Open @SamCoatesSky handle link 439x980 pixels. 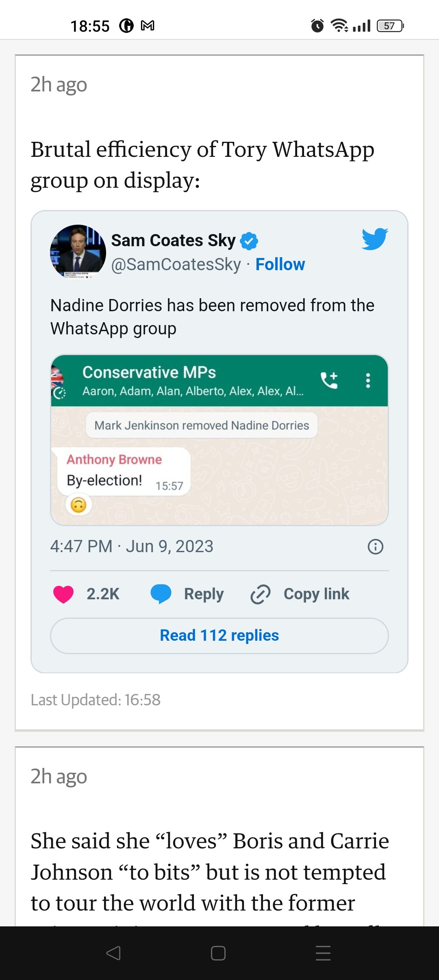[176, 265]
